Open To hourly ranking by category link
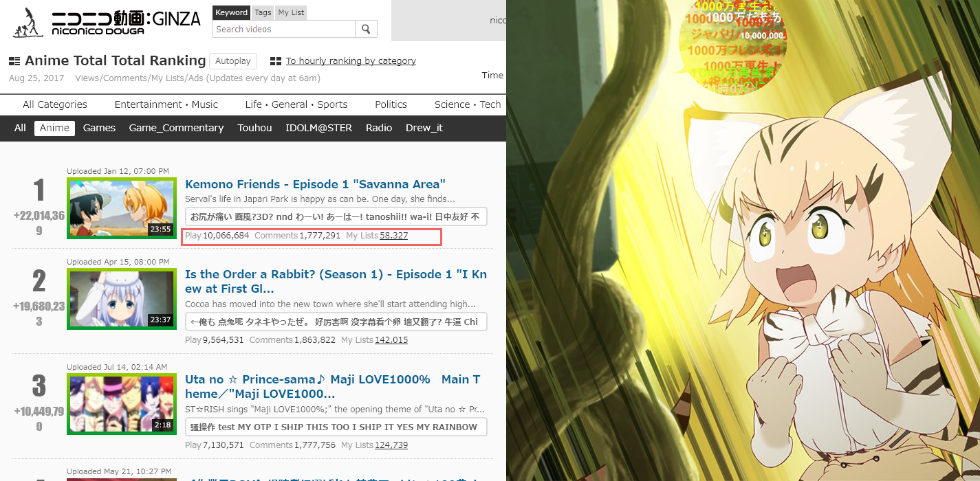Viewport: 980px width, 481px height. point(351,61)
